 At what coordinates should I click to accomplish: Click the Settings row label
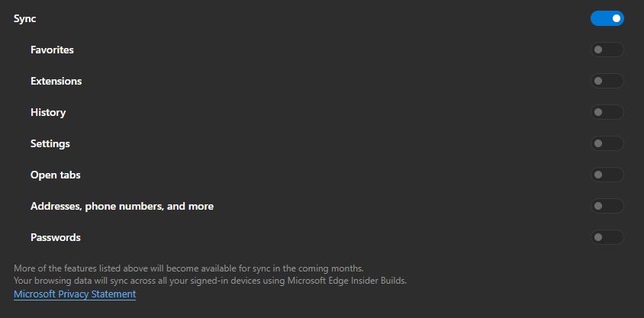[x=50, y=143]
